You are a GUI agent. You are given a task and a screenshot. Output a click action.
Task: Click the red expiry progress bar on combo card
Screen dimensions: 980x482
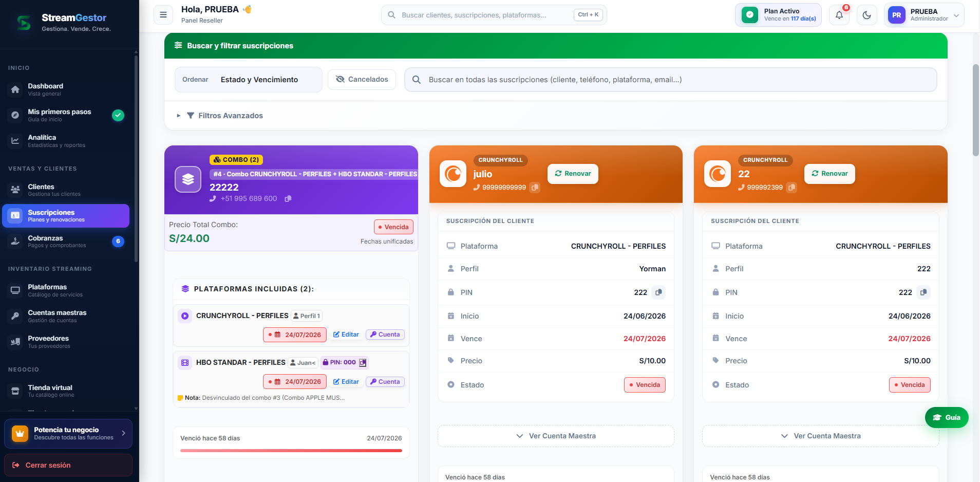tap(291, 451)
